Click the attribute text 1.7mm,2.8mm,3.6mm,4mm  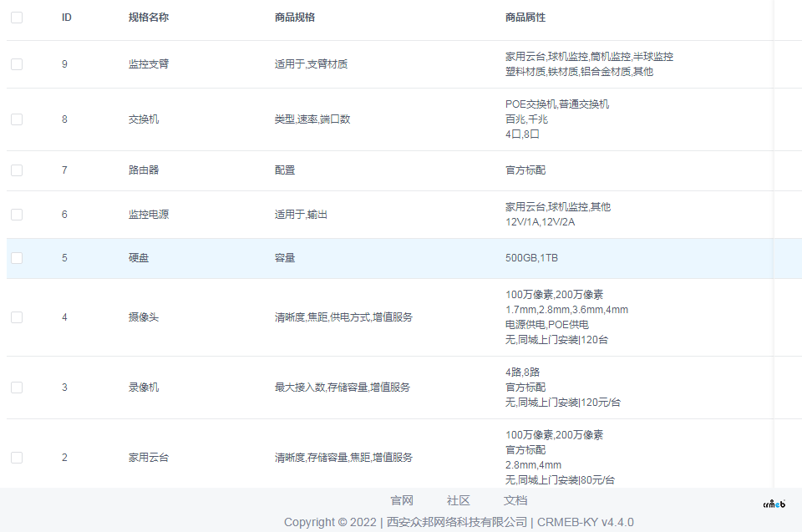pyautogui.click(x=566, y=310)
